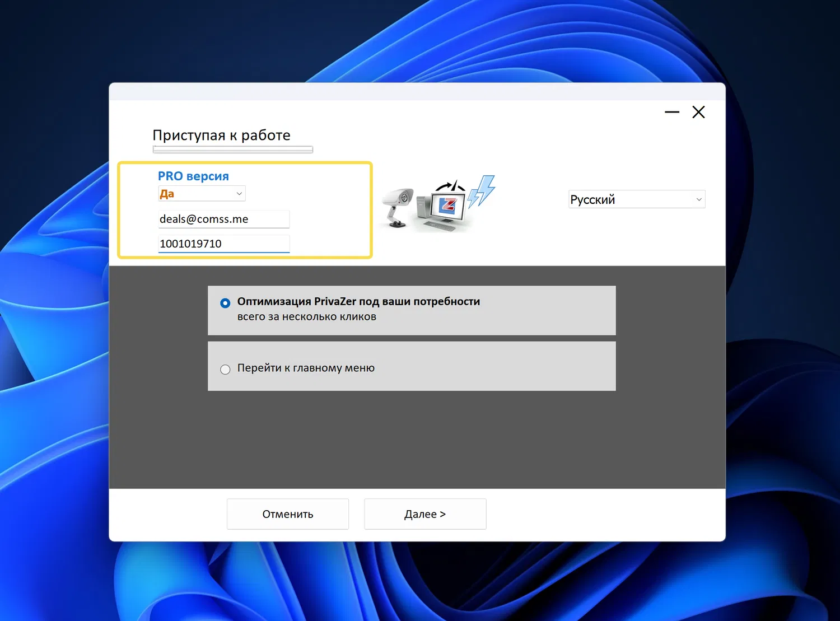This screenshot has height=621, width=840.
Task: Choose the go to main menu radio option
Action: click(x=225, y=370)
